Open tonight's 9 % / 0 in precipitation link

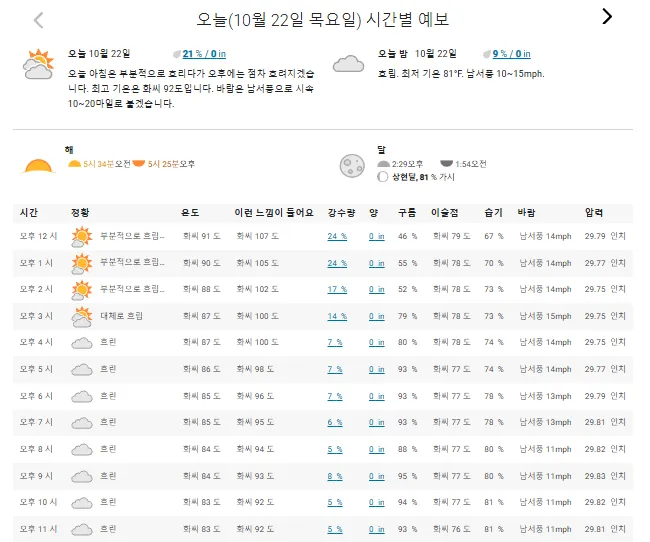511,54
